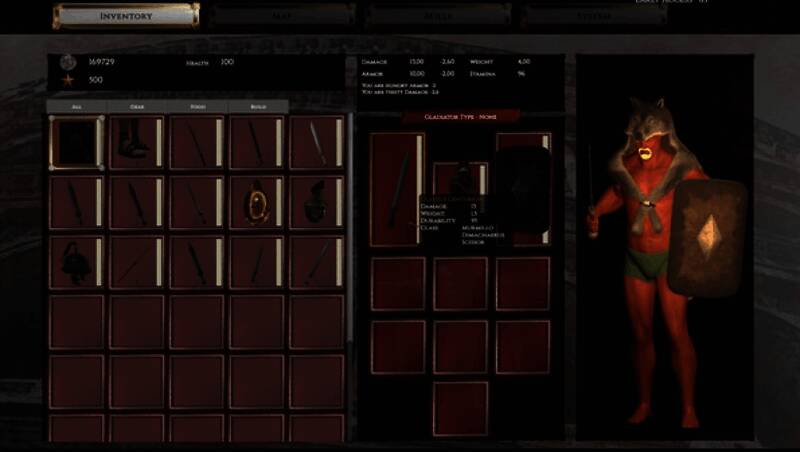Select the first weapon in second row
The height and width of the screenshot is (452, 800).
pyautogui.click(x=76, y=203)
